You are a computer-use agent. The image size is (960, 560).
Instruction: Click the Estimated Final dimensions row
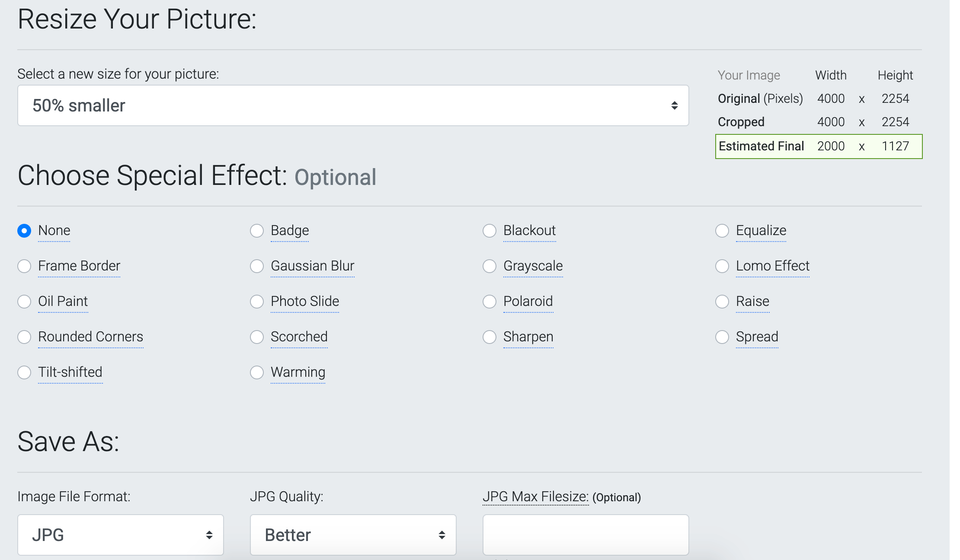(x=819, y=146)
